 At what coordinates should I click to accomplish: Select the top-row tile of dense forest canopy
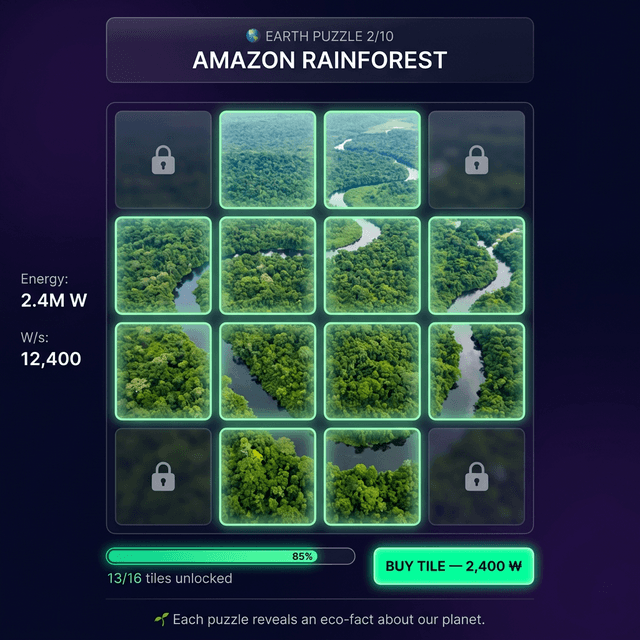pos(268,160)
